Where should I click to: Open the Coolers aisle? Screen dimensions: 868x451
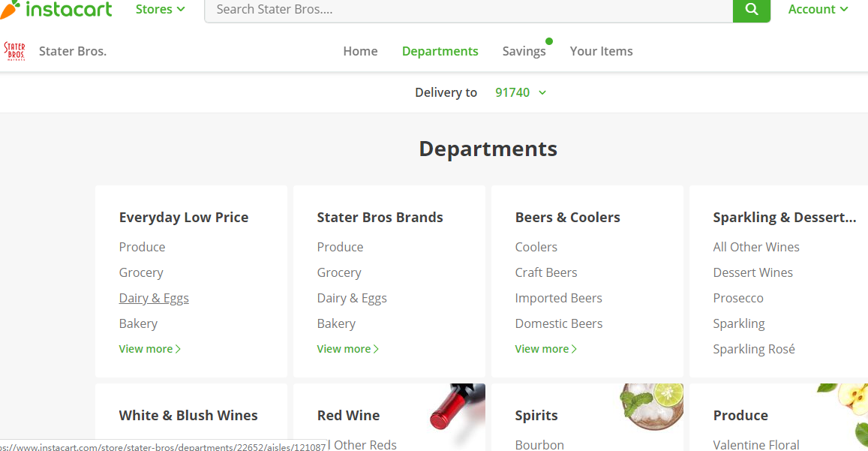(536, 247)
